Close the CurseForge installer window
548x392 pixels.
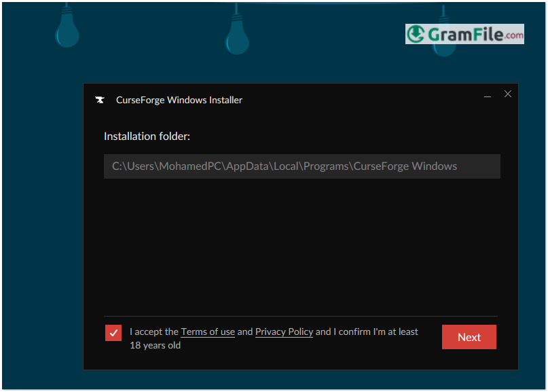click(507, 94)
